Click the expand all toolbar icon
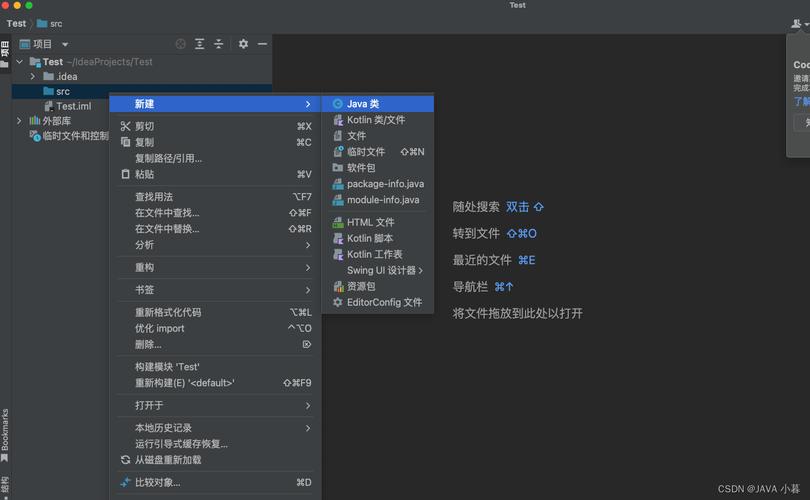This screenshot has width=810, height=500. point(199,44)
